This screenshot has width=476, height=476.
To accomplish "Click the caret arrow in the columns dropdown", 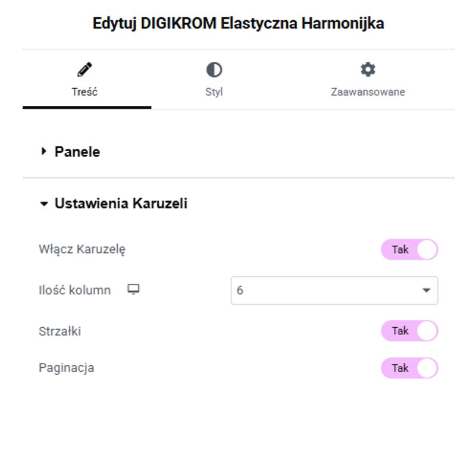I will coord(426,290).
